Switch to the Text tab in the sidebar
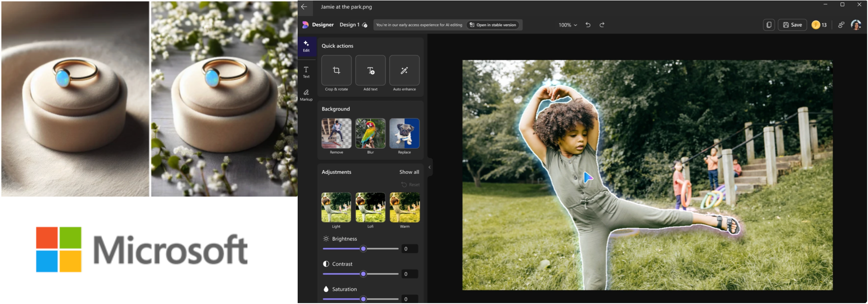 [306, 72]
